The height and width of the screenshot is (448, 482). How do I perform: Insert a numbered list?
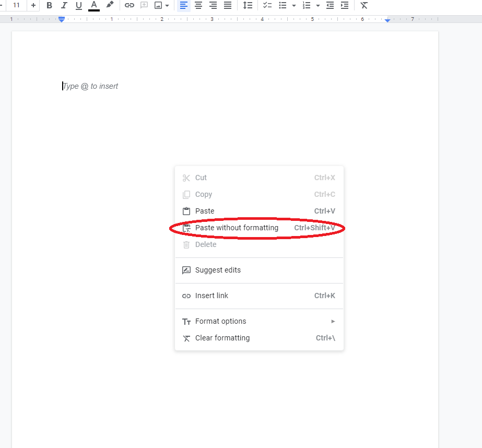point(307,5)
